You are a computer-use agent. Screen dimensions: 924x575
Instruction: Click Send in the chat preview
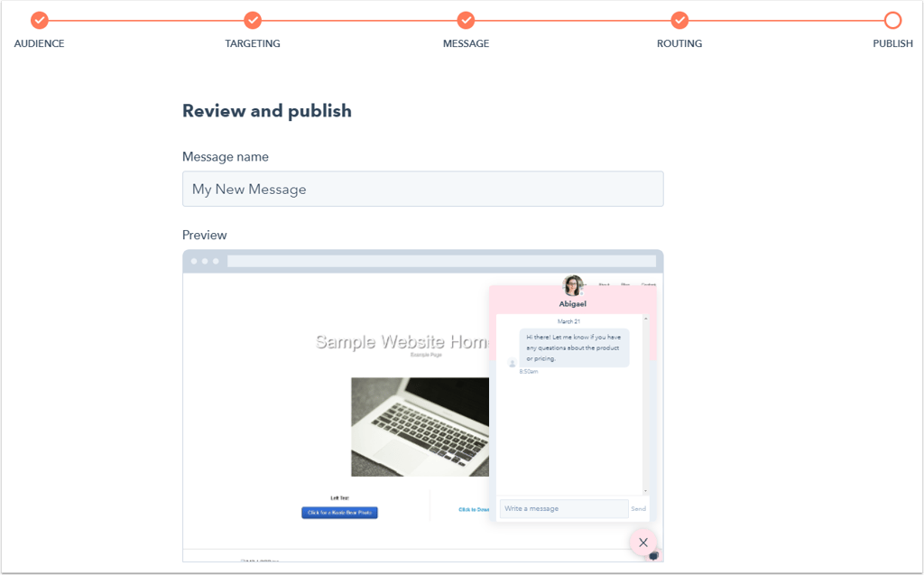point(638,508)
